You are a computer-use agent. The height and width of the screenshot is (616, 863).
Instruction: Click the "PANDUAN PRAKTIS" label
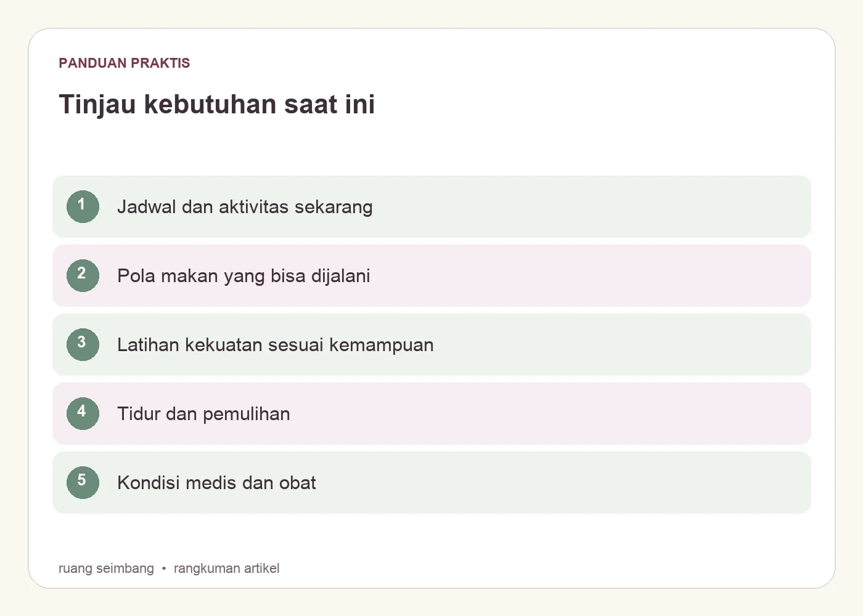[x=125, y=63]
